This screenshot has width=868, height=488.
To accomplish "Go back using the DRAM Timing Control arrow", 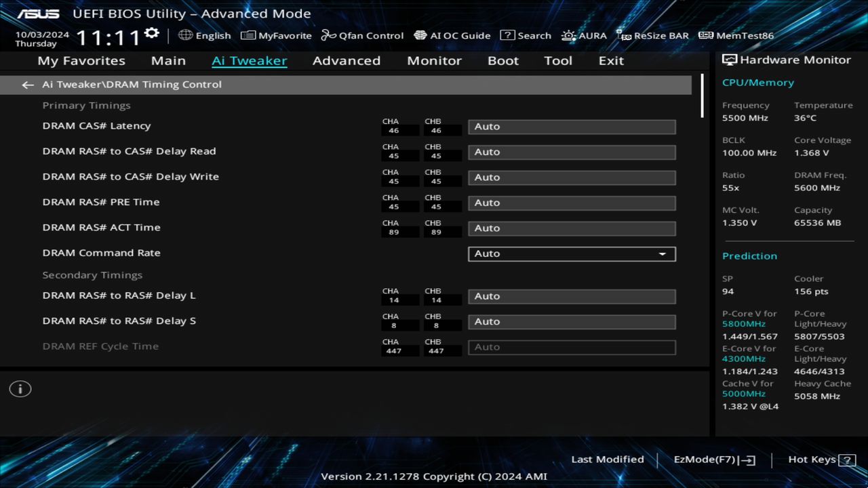I will 27,84.
